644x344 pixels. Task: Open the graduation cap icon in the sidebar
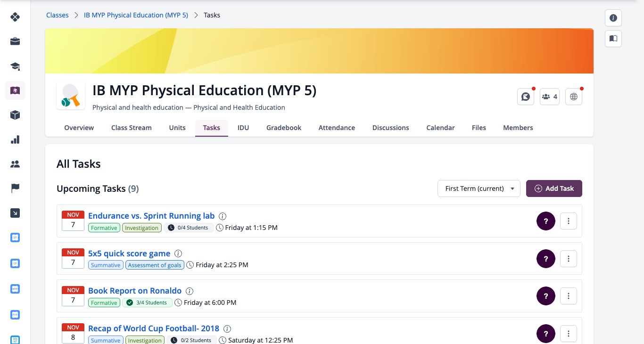[15, 66]
